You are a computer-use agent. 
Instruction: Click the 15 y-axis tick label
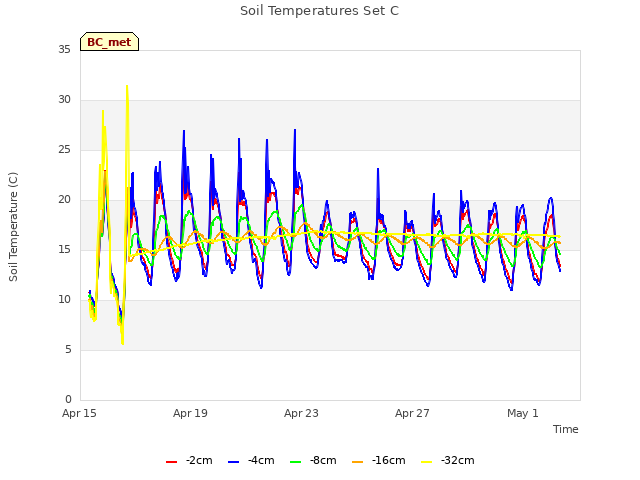[x=64, y=250]
